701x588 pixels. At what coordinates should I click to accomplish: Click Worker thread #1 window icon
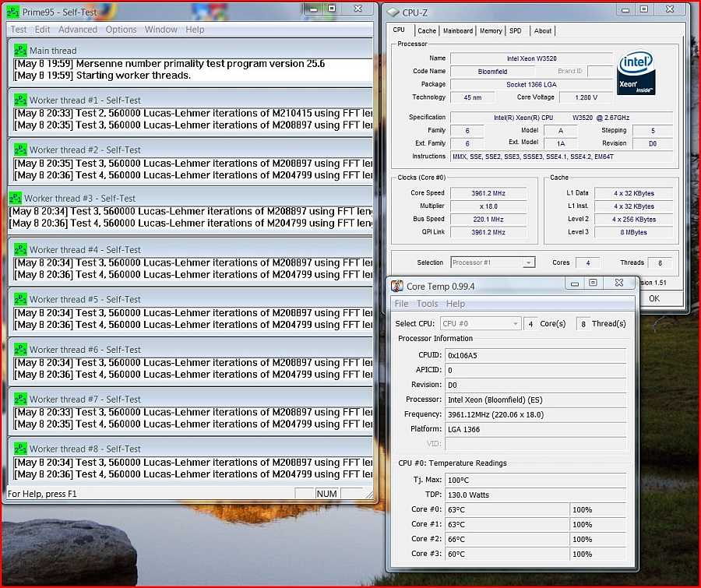tap(20, 100)
